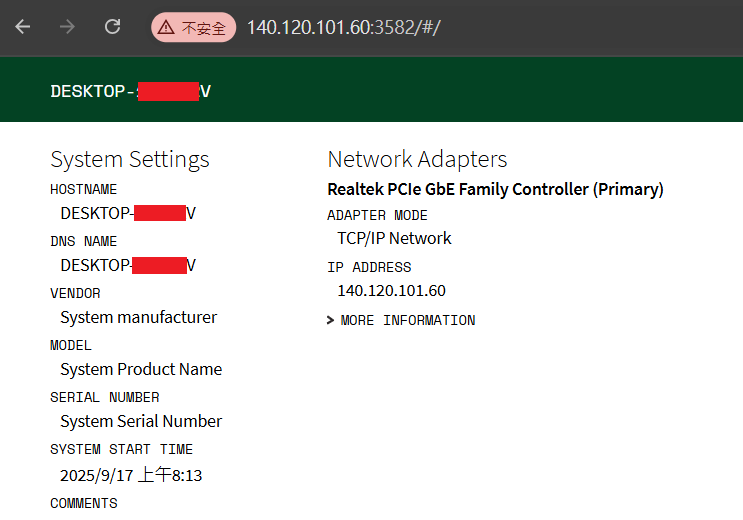This screenshot has width=743, height=520.
Task: Click the 不安全 security warning badge
Action: point(193,27)
